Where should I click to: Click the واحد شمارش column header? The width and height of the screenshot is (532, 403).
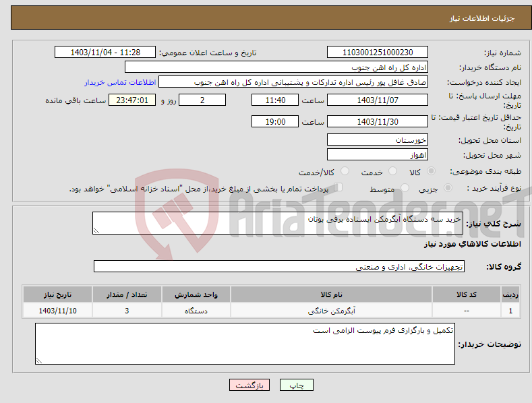pyautogui.click(x=196, y=294)
